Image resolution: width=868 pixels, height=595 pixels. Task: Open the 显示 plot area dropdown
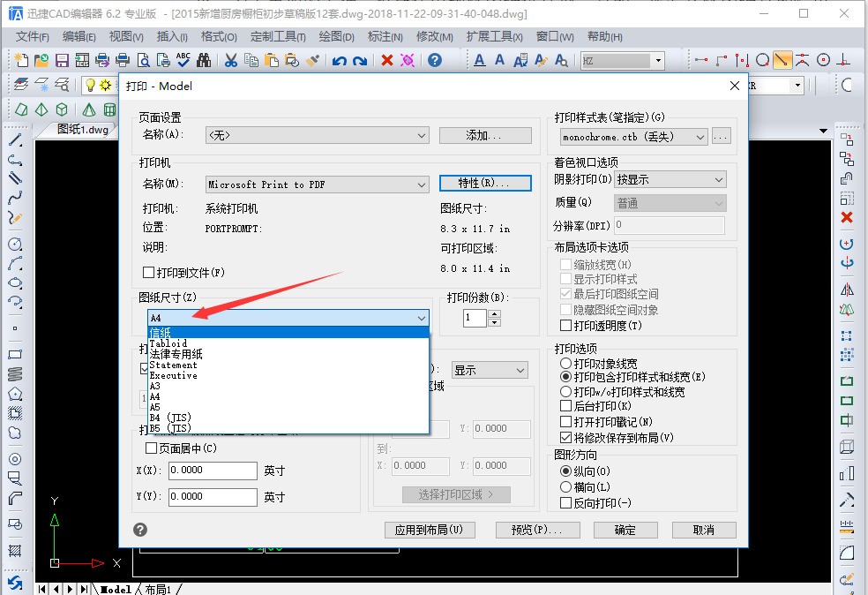490,370
